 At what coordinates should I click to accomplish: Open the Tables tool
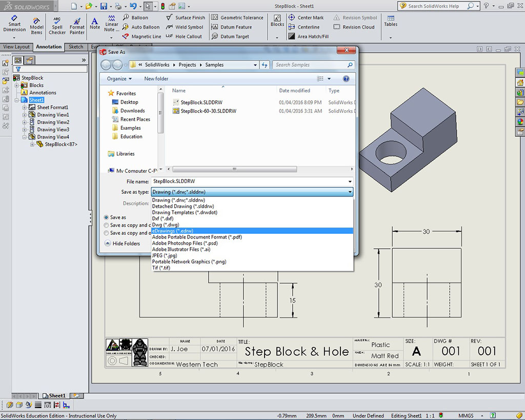coord(391,21)
